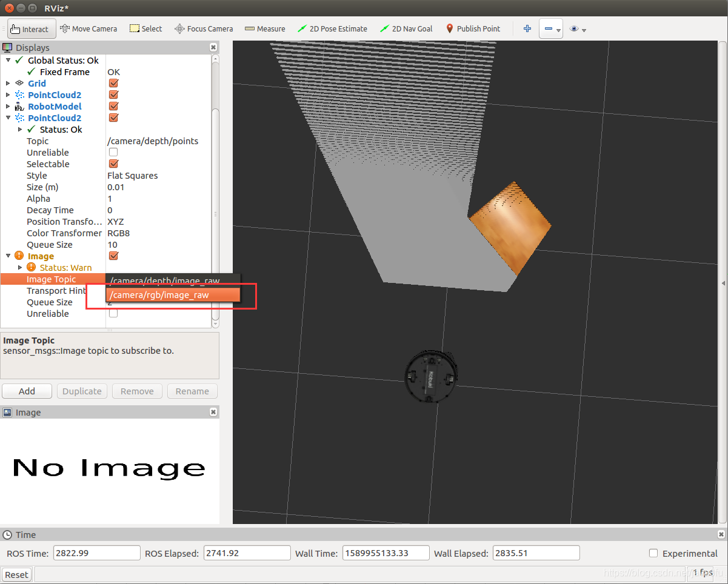The height and width of the screenshot is (584, 728).
Task: Click the 2D Nav Goal tool
Action: 406,28
